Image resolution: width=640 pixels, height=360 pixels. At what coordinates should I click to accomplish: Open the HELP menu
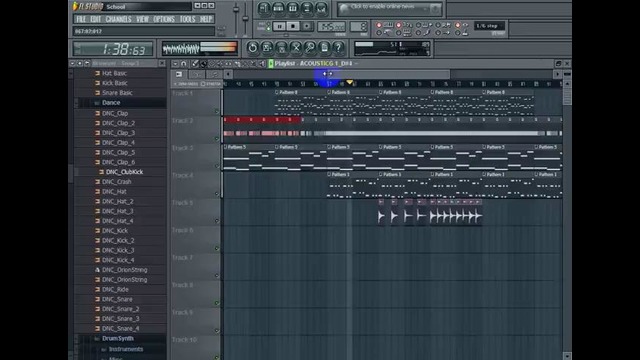pyautogui.click(x=206, y=19)
